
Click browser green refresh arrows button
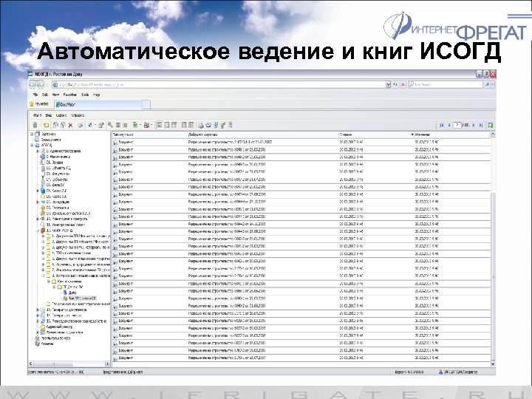pyautogui.click(x=395, y=84)
